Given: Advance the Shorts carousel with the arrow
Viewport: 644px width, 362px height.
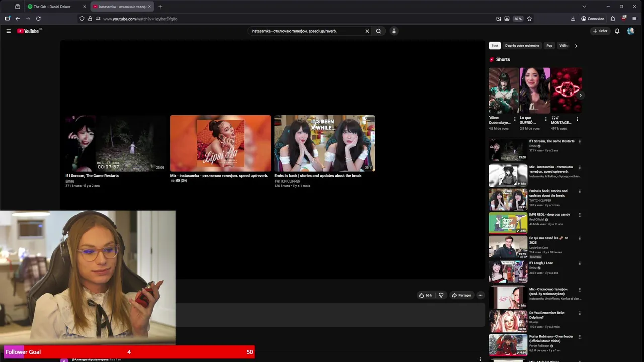Looking at the screenshot, I should [580, 95].
